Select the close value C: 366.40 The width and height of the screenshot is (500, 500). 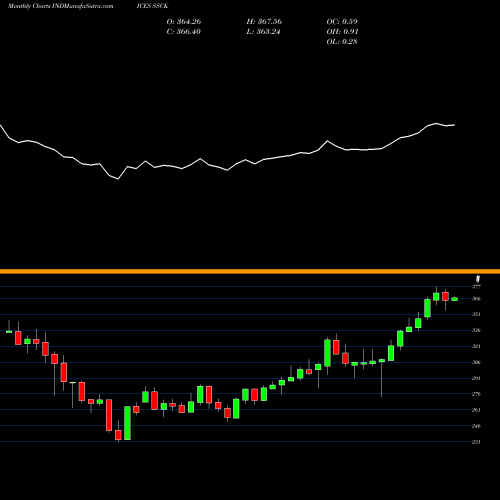pos(184,32)
